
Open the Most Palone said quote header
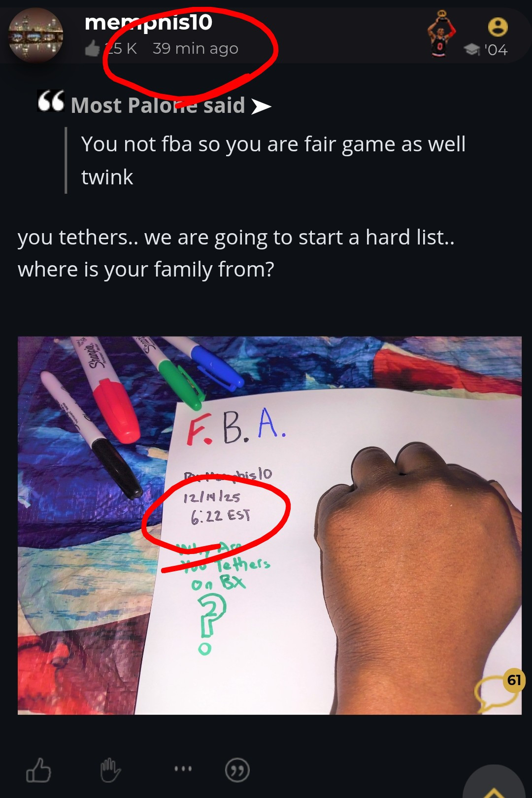[x=158, y=105]
